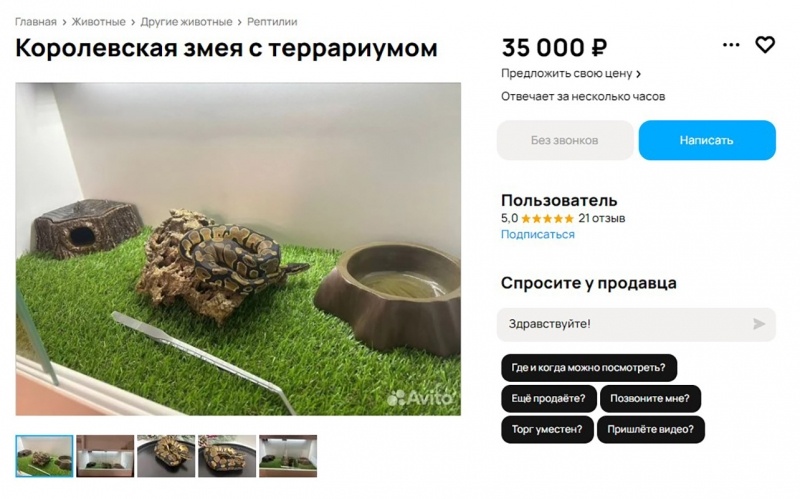Open the three-dots more options menu

coord(731,45)
